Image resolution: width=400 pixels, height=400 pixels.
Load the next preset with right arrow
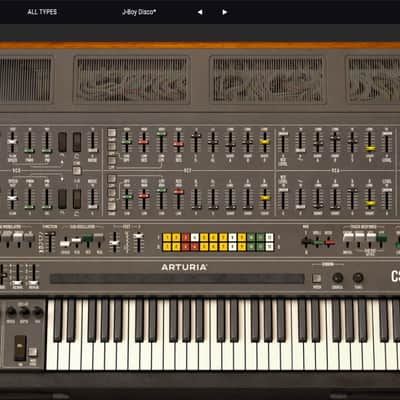225,12
